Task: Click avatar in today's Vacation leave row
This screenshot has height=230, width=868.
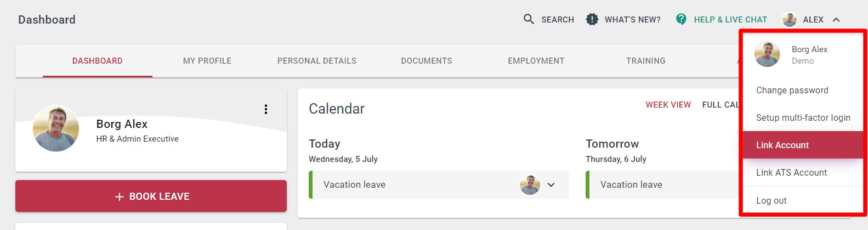Action: point(530,185)
